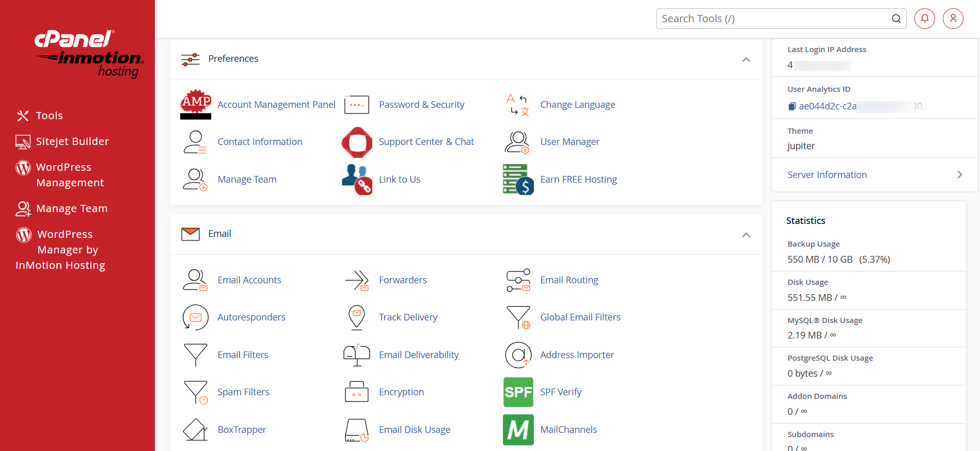The height and width of the screenshot is (451, 980).
Task: Click the Support Center & Chat icon
Action: 357,142
